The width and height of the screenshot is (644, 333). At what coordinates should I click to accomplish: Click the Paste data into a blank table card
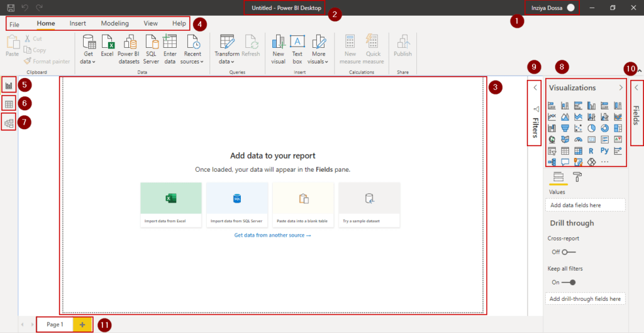click(x=303, y=205)
